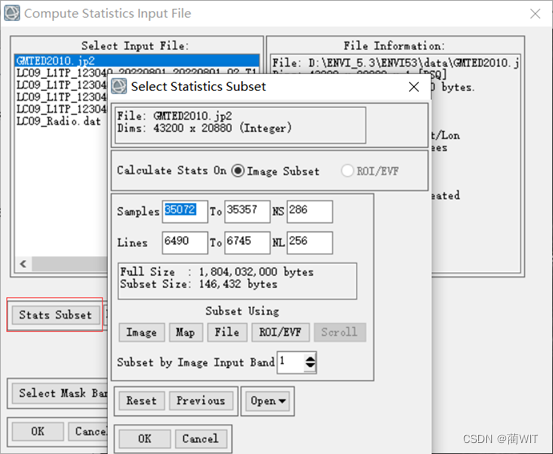Image resolution: width=553 pixels, height=454 pixels.
Task: Click the Previous button
Action: [x=201, y=401]
